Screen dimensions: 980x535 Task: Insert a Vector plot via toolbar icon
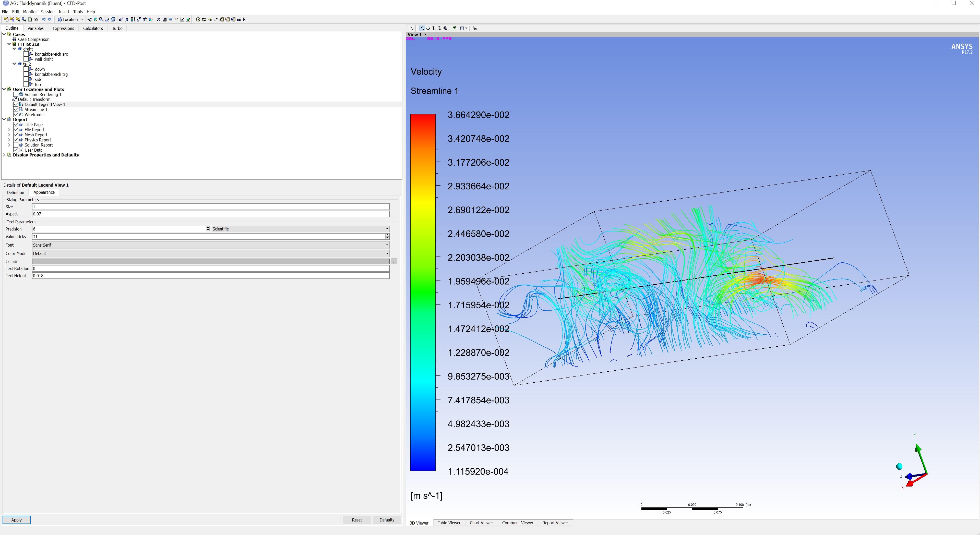pyautogui.click(x=89, y=19)
